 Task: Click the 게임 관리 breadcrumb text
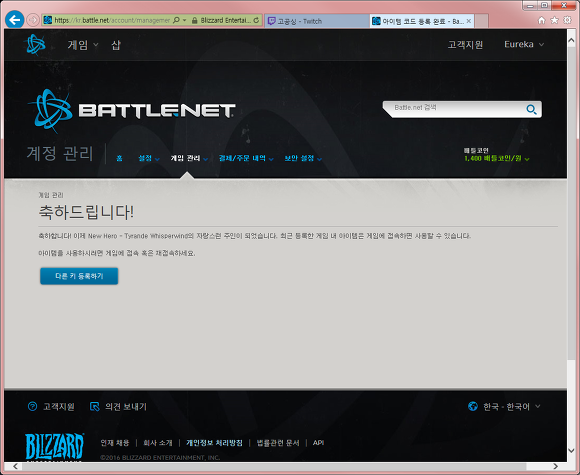pyautogui.click(x=51, y=195)
